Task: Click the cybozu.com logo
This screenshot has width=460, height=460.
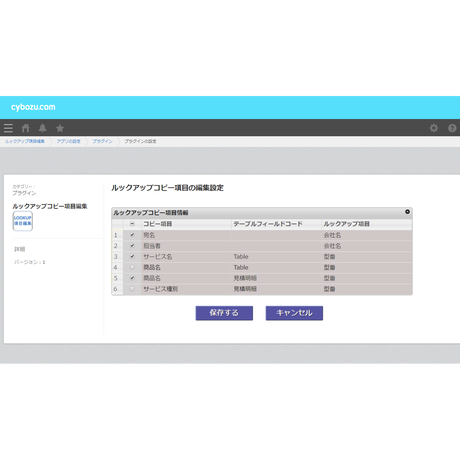Action: 33,107
